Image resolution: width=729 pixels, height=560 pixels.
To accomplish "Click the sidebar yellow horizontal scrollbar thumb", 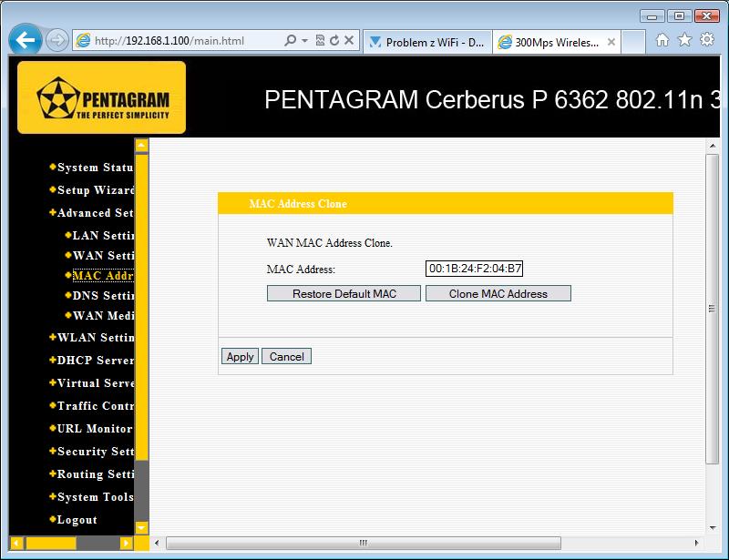I will pos(51,543).
